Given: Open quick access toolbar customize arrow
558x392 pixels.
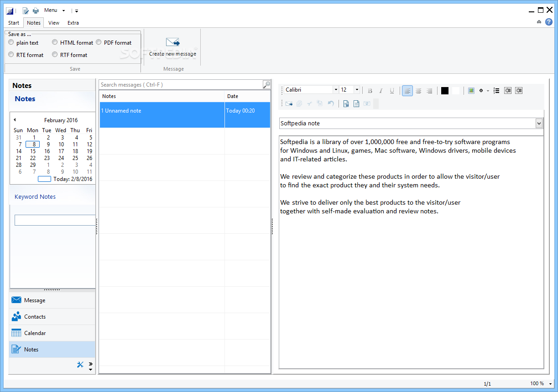Looking at the screenshot, I should click(77, 10).
